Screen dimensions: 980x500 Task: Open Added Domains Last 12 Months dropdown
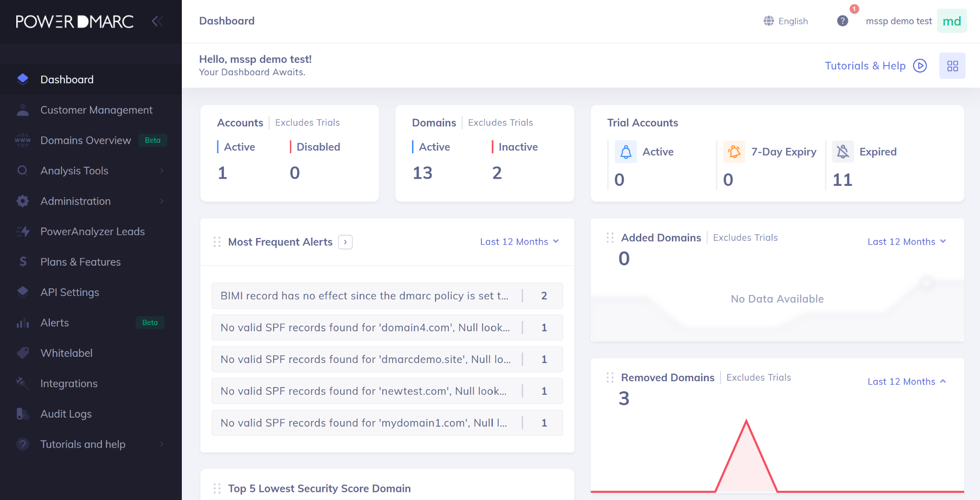pos(907,242)
